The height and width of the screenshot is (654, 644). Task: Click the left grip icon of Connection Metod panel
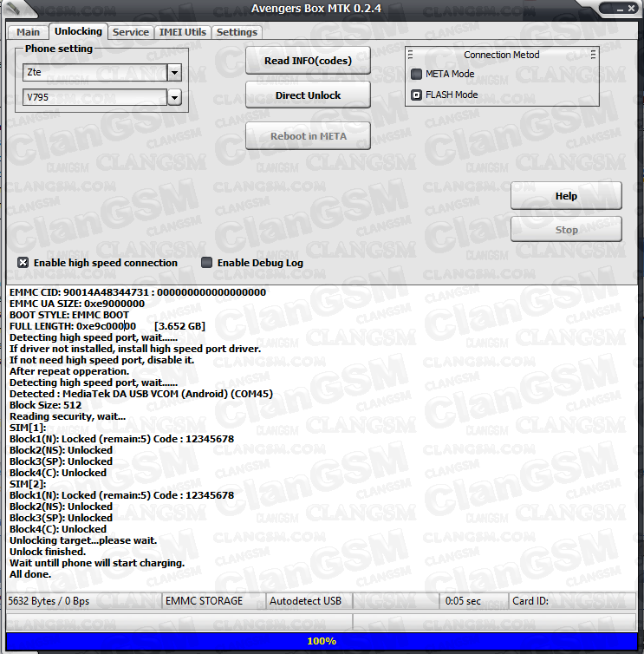tap(411, 55)
